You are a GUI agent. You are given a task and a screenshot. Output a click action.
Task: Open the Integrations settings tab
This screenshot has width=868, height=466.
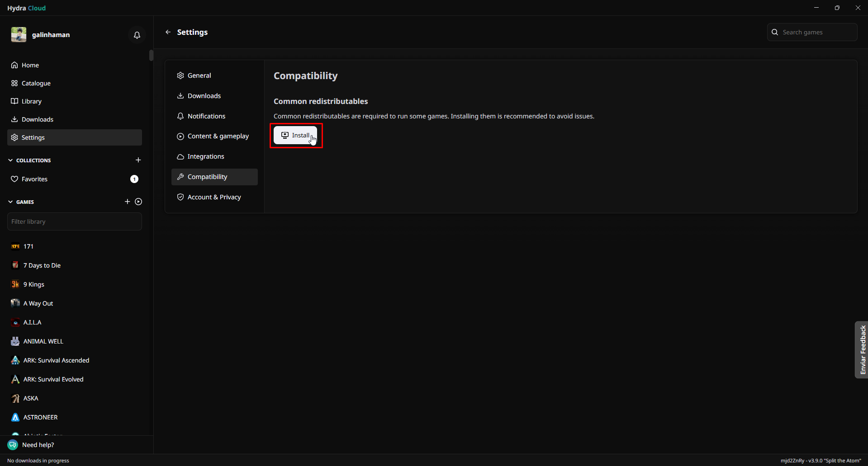[x=205, y=156]
